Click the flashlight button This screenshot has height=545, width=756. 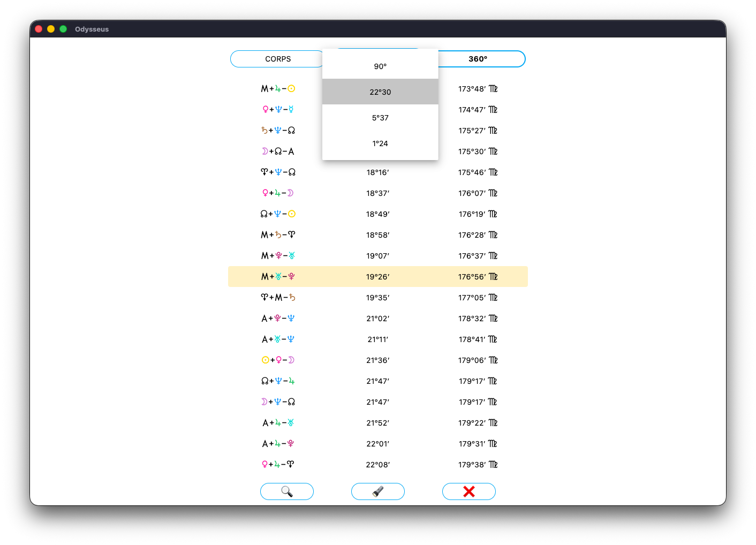pos(378,491)
